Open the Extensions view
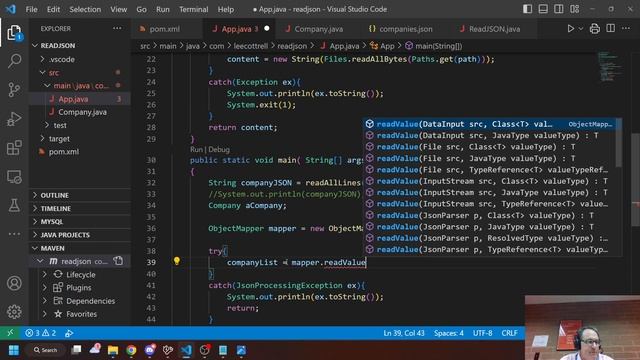This screenshot has width=640, height=360. tap(14, 147)
